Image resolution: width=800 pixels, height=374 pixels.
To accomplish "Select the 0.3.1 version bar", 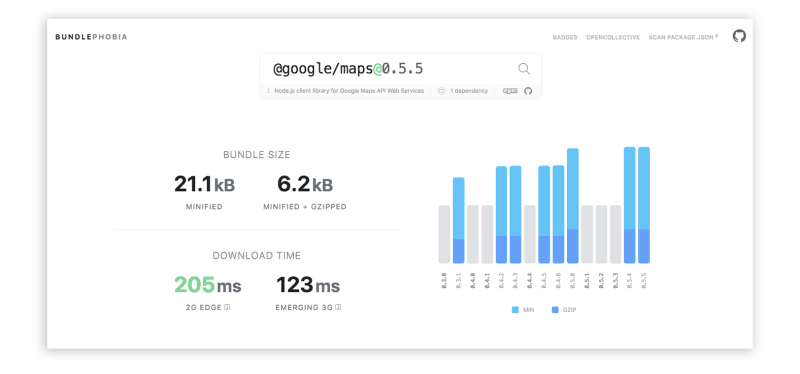I will point(459,220).
